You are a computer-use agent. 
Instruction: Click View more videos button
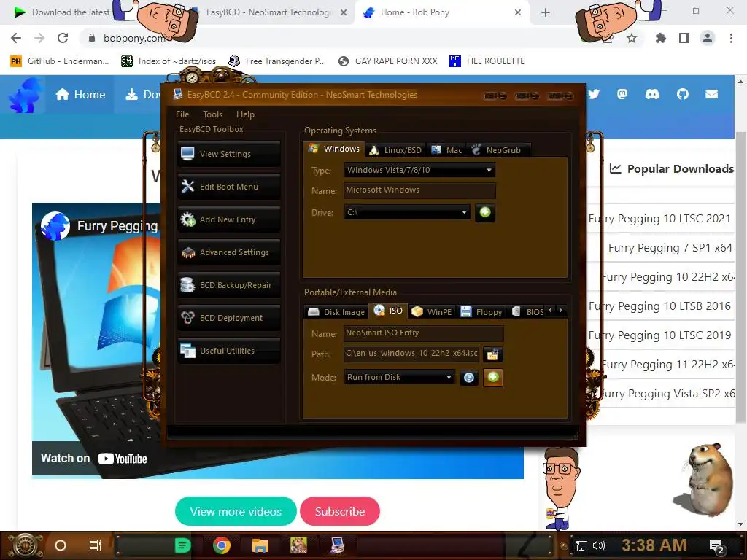[236, 511]
